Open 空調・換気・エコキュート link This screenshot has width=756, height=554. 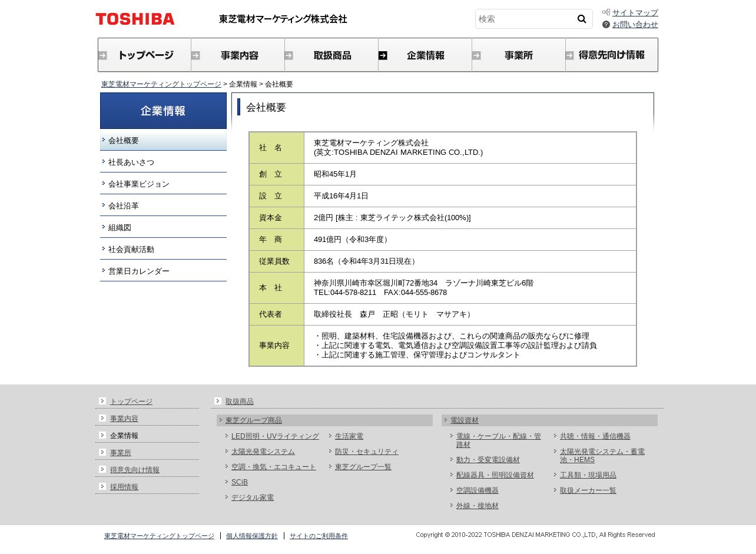click(x=274, y=467)
